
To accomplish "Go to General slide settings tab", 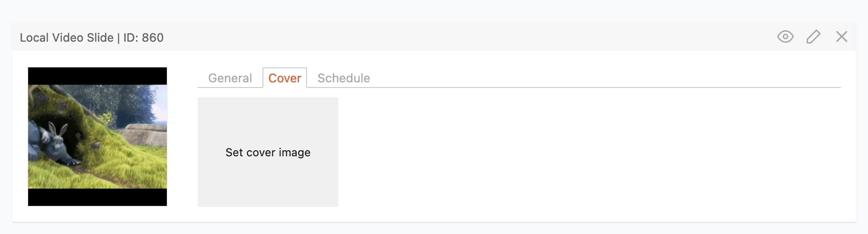I will pos(230,78).
